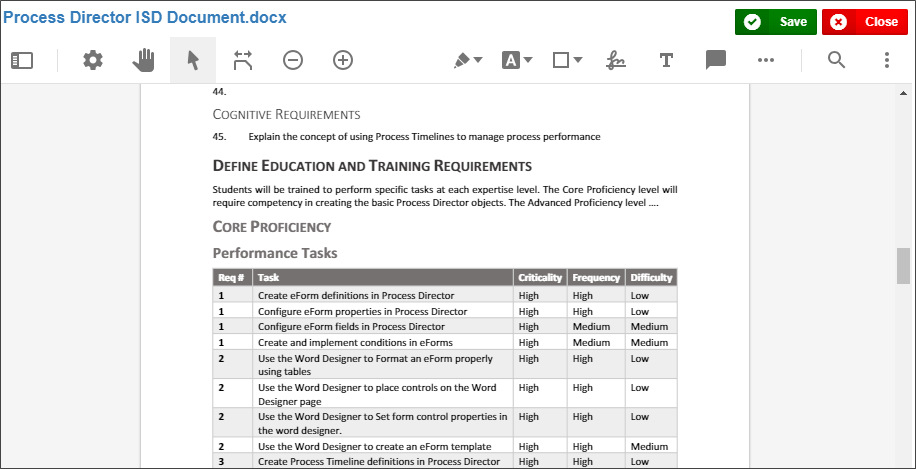Click the fit width icon

[243, 61]
